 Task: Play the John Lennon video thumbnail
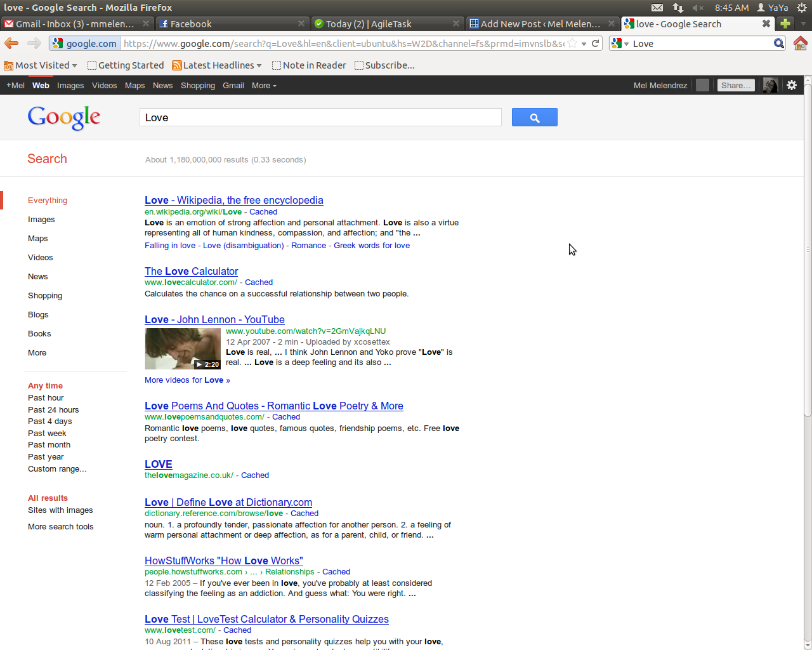[x=183, y=348]
